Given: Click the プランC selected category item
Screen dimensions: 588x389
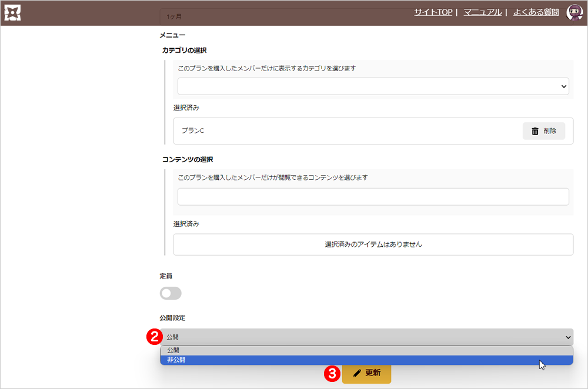Looking at the screenshot, I should (x=193, y=130).
